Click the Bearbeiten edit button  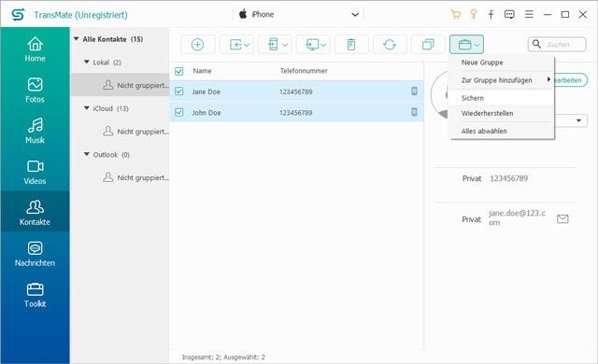click(x=570, y=80)
